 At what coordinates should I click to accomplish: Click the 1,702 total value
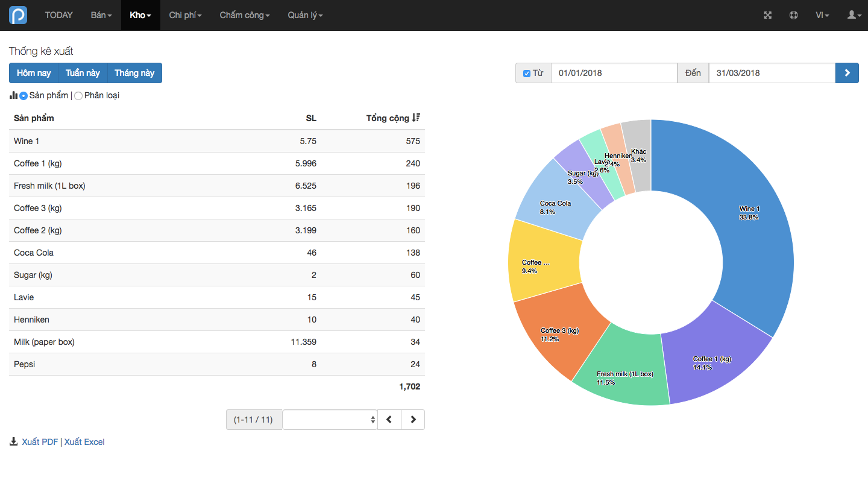tap(409, 386)
